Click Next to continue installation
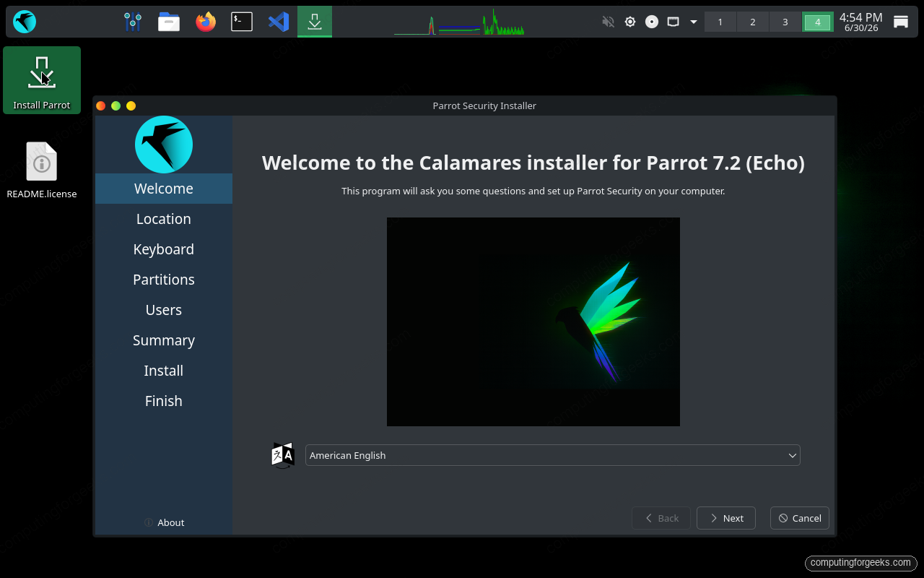 coord(726,518)
